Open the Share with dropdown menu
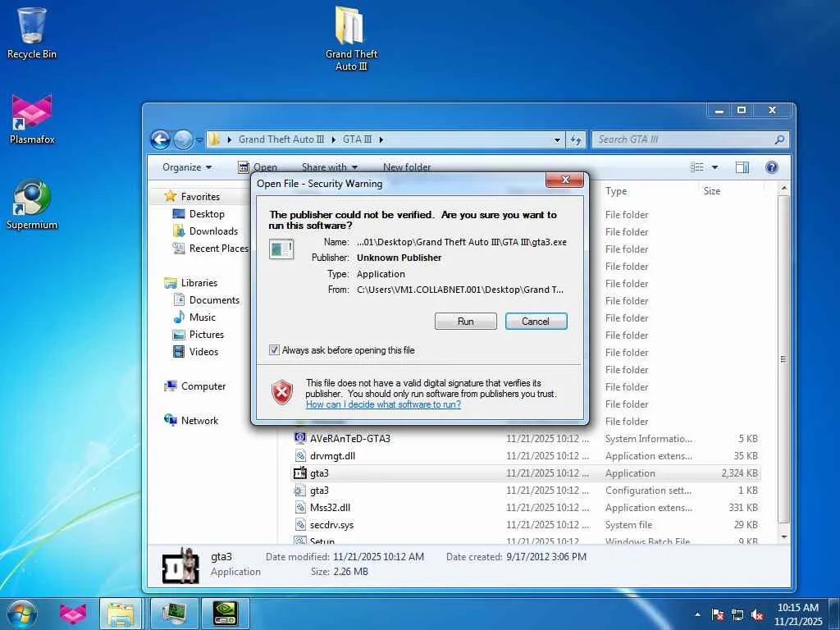The width and height of the screenshot is (840, 630). pyautogui.click(x=330, y=167)
